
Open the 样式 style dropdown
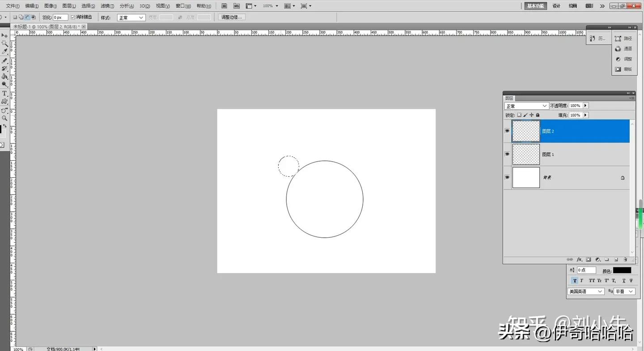[x=131, y=17]
